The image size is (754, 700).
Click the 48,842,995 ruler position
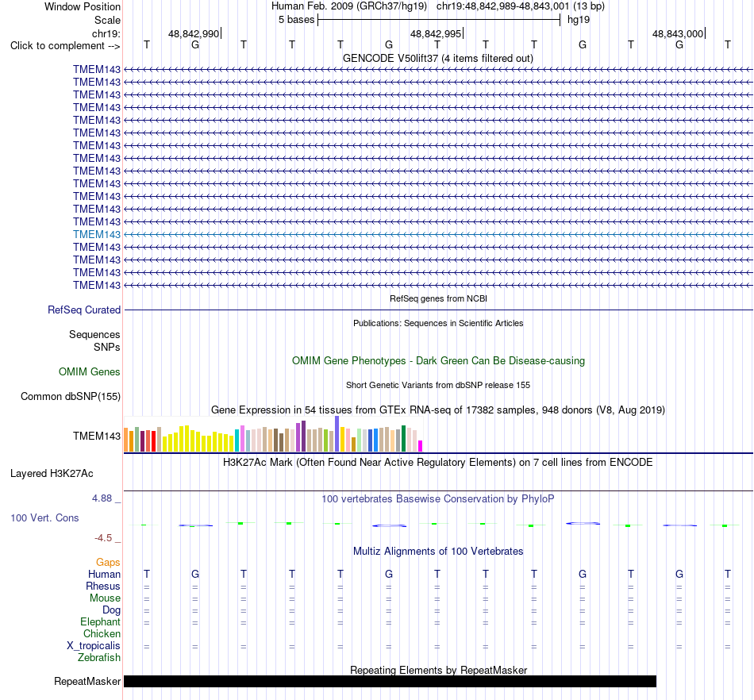(x=435, y=33)
